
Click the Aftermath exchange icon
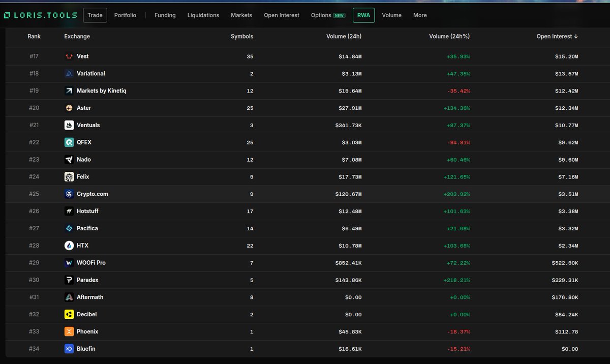[69, 297]
